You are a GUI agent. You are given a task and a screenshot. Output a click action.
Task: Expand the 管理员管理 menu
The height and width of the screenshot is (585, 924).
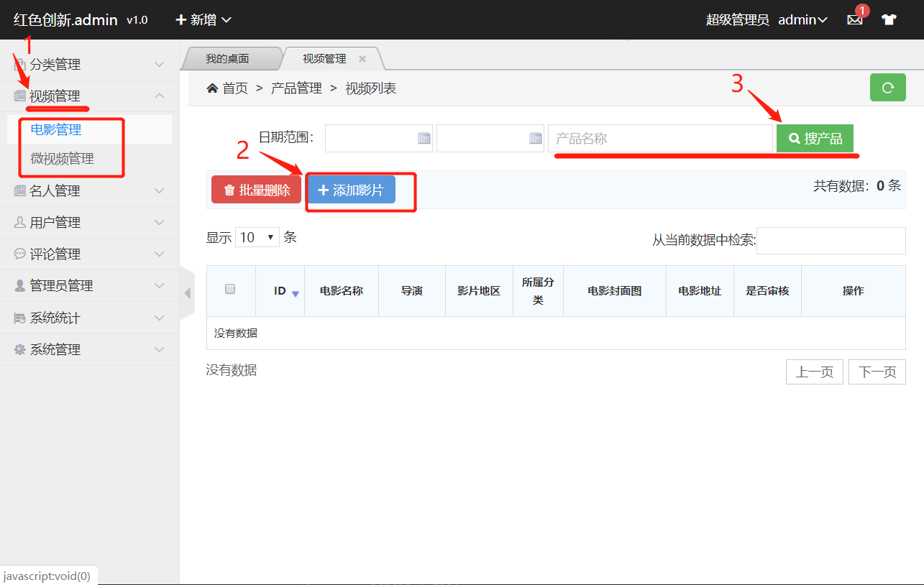pyautogui.click(x=90, y=286)
